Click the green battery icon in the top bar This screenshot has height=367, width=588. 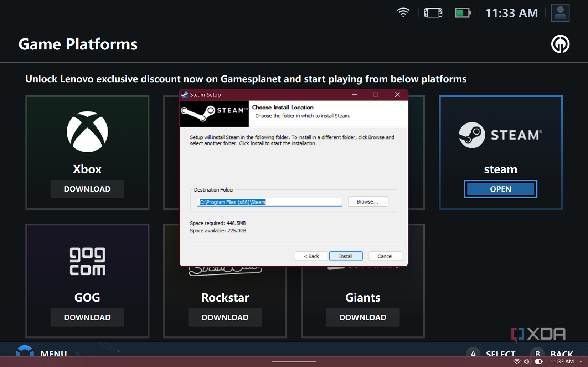463,13
